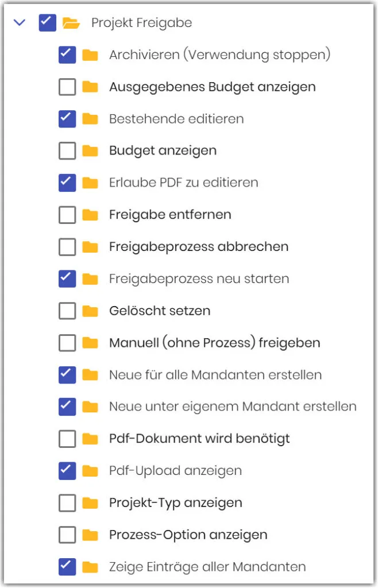Enable Ausgegebenes Budget anzeigen checkbox
Screen dimensions: 378x588
point(67,87)
